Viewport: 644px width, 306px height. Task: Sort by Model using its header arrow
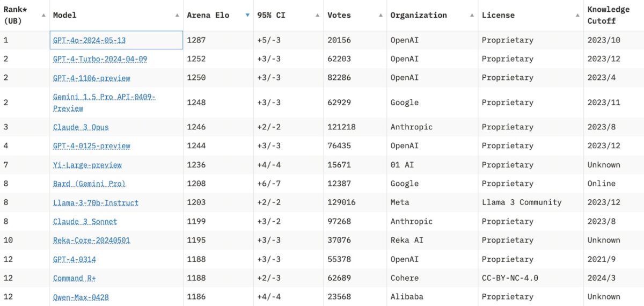(x=177, y=15)
